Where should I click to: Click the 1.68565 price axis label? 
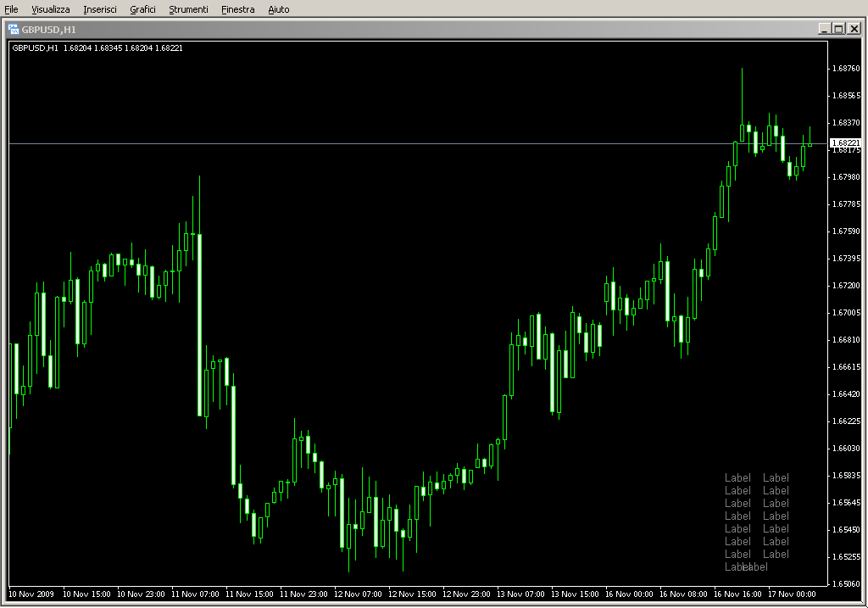(x=847, y=96)
